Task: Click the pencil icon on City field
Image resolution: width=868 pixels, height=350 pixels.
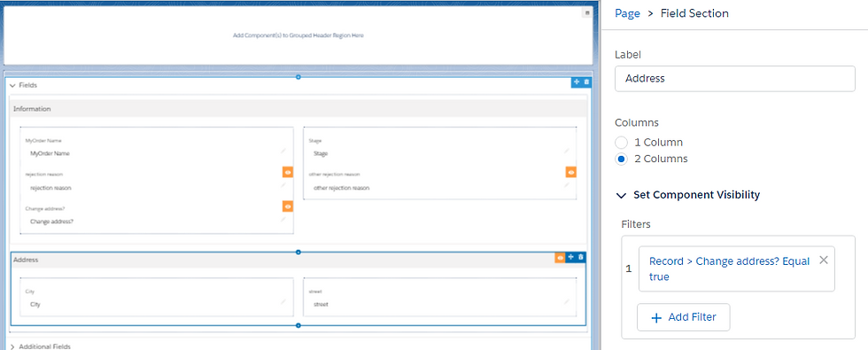Action: (x=283, y=302)
